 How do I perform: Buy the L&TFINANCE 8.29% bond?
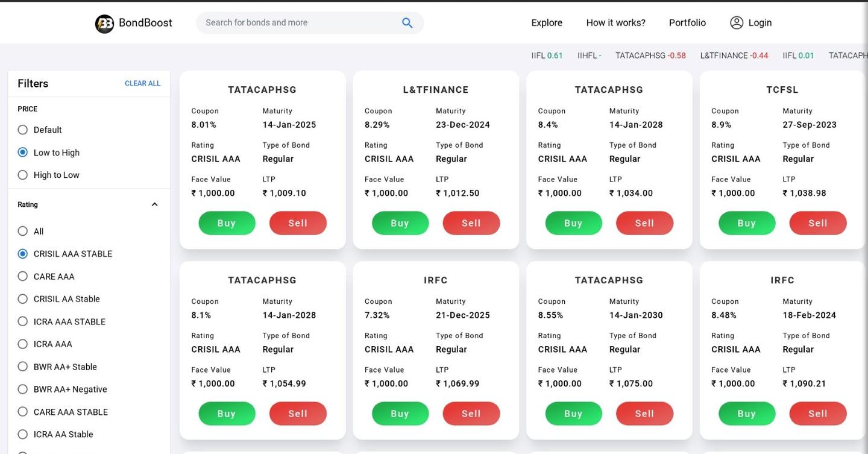tap(400, 223)
